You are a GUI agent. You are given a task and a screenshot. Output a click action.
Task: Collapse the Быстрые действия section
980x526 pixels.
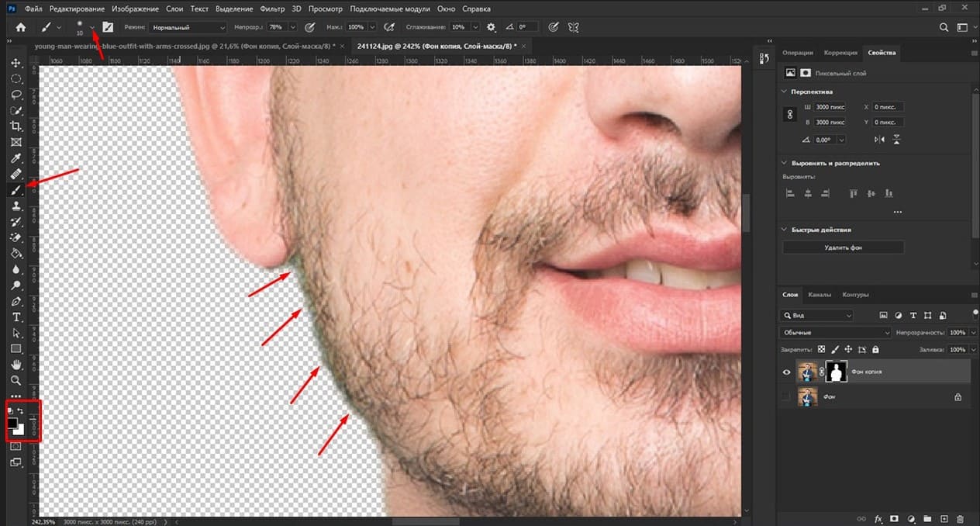pyautogui.click(x=785, y=230)
